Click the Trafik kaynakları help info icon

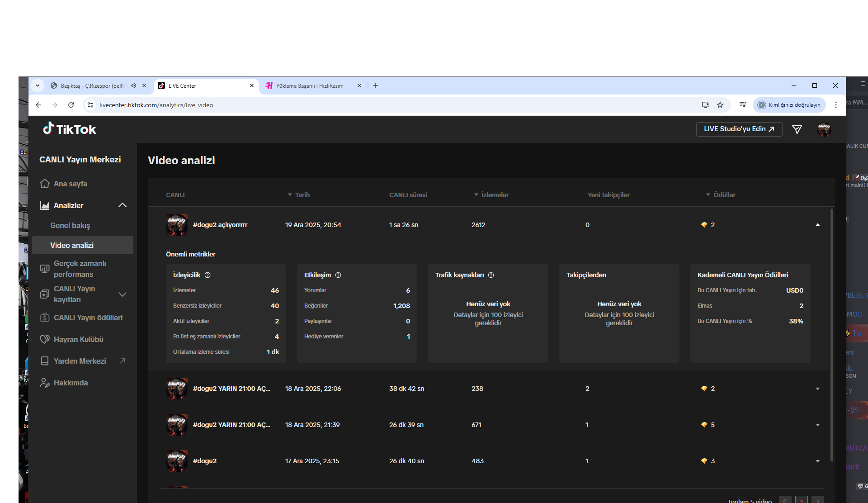click(491, 275)
